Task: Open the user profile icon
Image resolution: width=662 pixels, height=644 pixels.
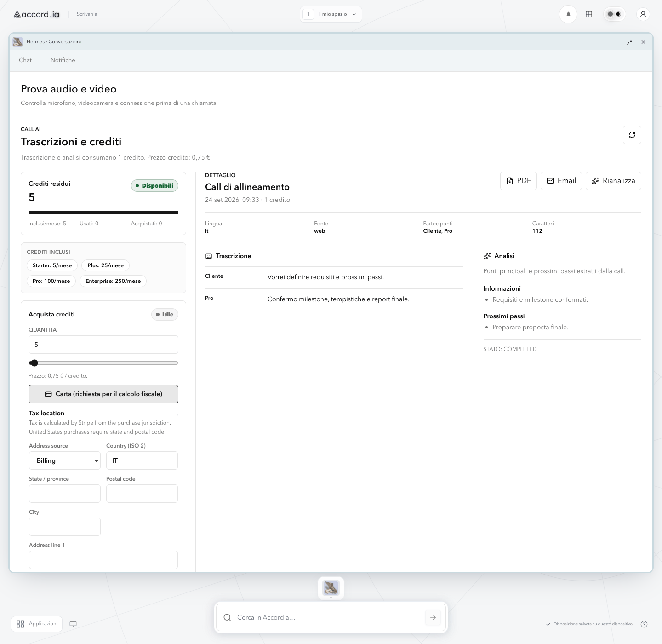Action: pos(643,14)
